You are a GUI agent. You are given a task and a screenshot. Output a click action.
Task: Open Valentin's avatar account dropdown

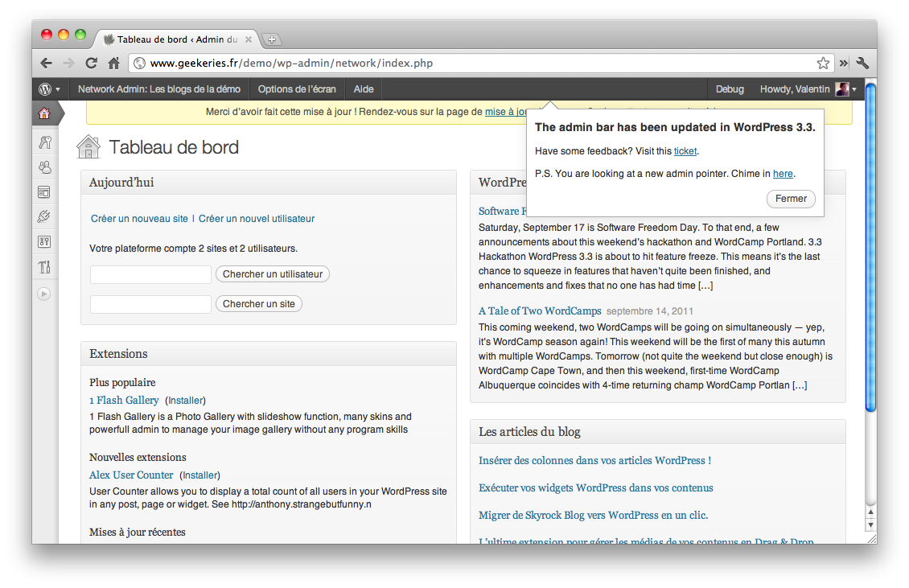click(845, 89)
